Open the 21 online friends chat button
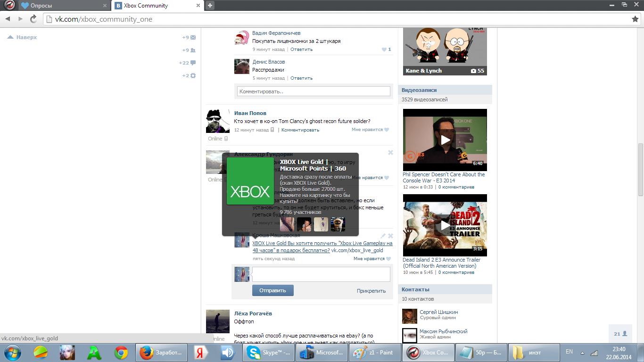 (620, 334)
